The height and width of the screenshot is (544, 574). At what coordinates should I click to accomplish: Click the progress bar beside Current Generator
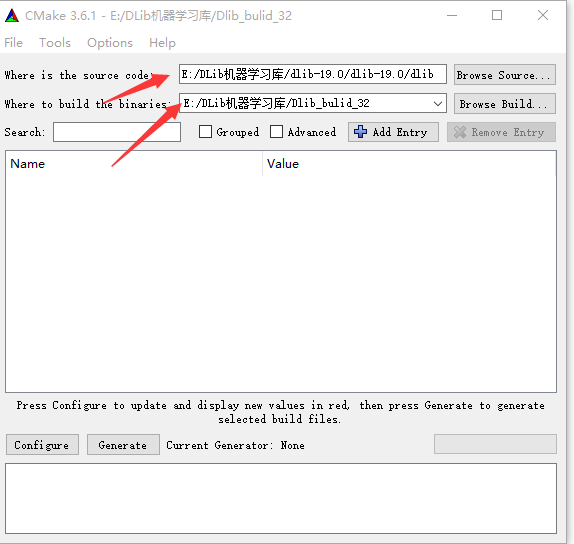(495, 444)
